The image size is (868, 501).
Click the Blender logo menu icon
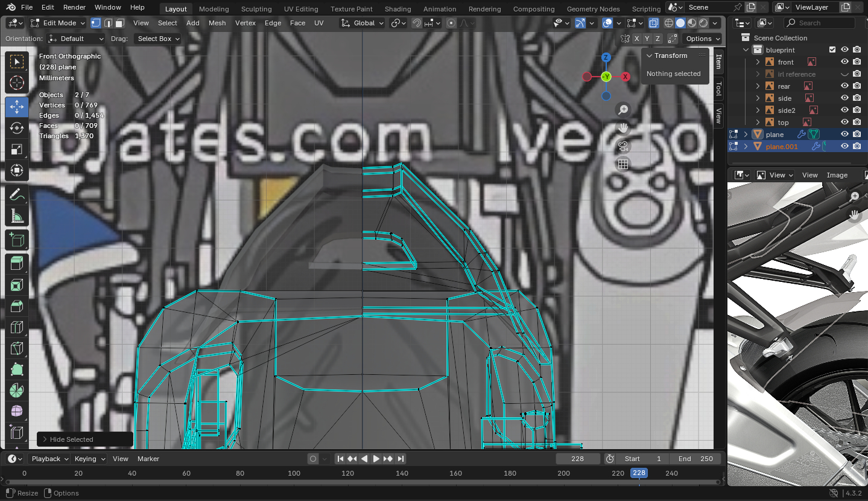10,7
